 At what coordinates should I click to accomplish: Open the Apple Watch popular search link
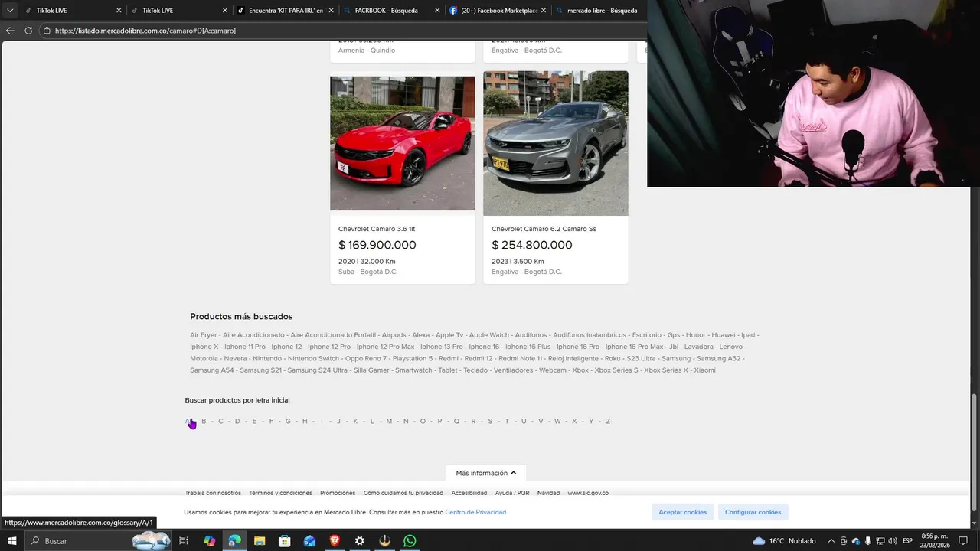click(489, 335)
